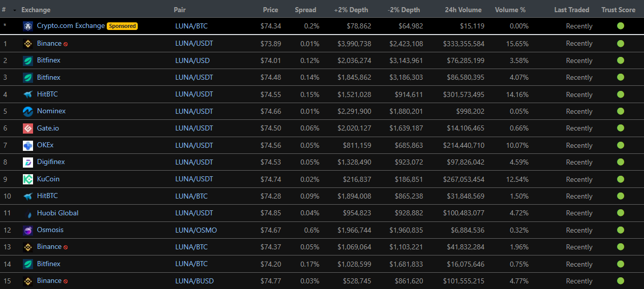Open the HitBTC exchange link in row 4

coord(47,94)
